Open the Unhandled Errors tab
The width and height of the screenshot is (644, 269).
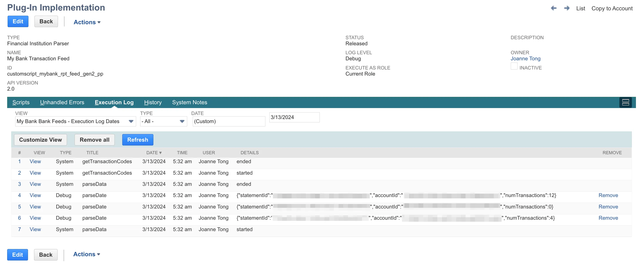pos(62,102)
